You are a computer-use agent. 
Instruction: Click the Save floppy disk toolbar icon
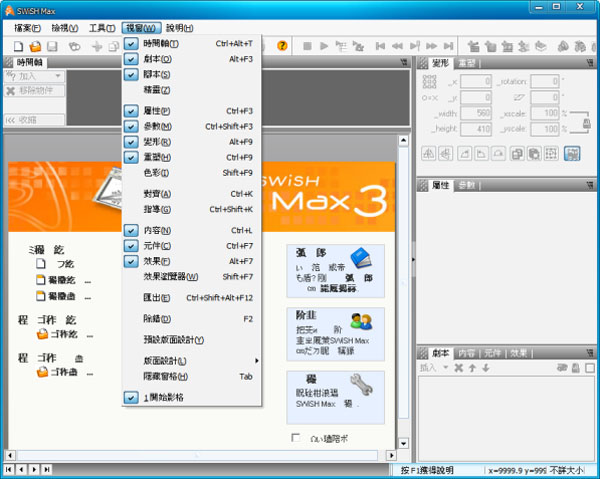(x=52, y=46)
